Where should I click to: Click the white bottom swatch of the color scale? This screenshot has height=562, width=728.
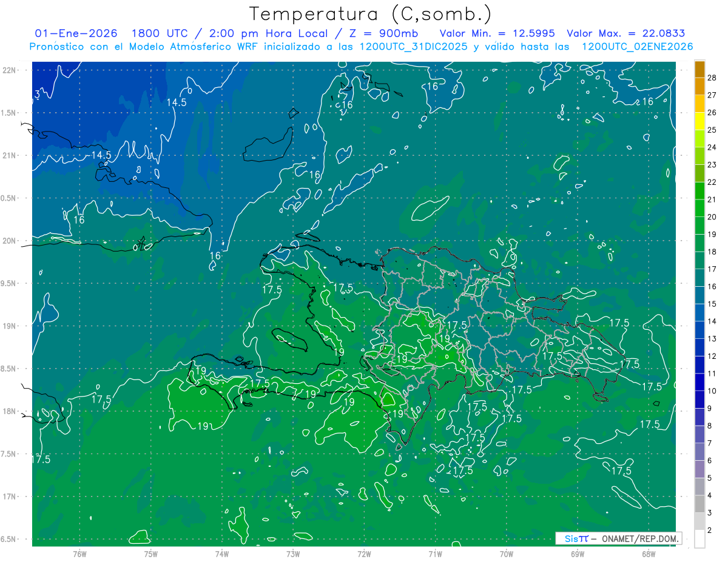[699, 539]
